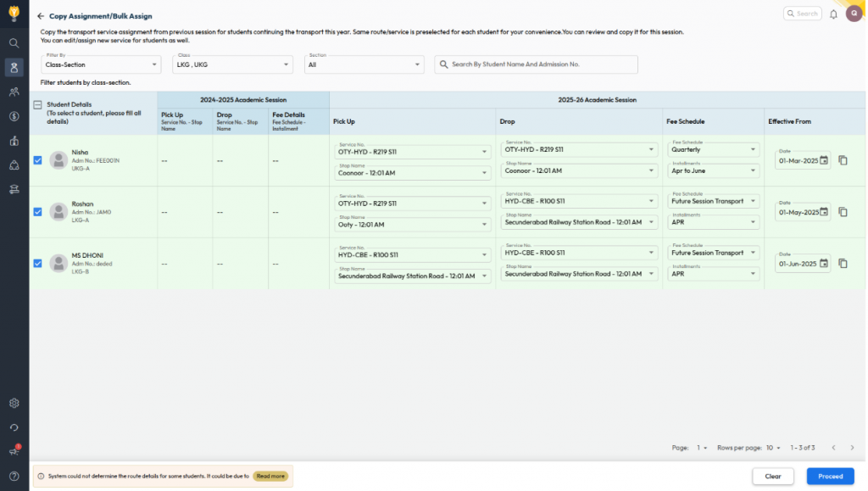The image size is (868, 491).
Task: Click Read more in the warning banner
Action: 270,477
